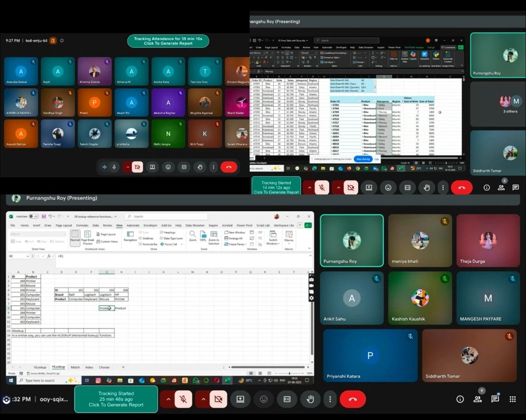Click Stop sharing button in top-right window

[363, 159]
